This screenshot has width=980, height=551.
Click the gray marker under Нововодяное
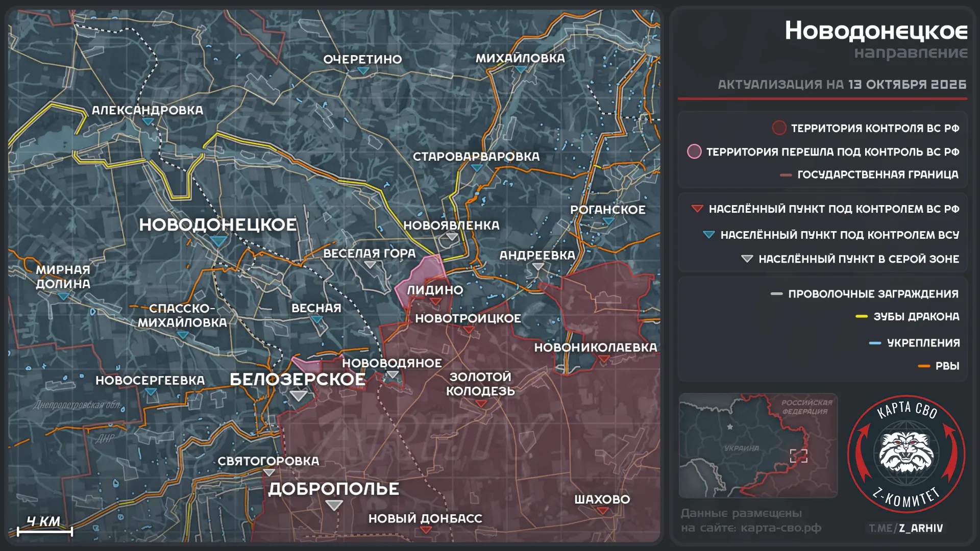pos(392,375)
